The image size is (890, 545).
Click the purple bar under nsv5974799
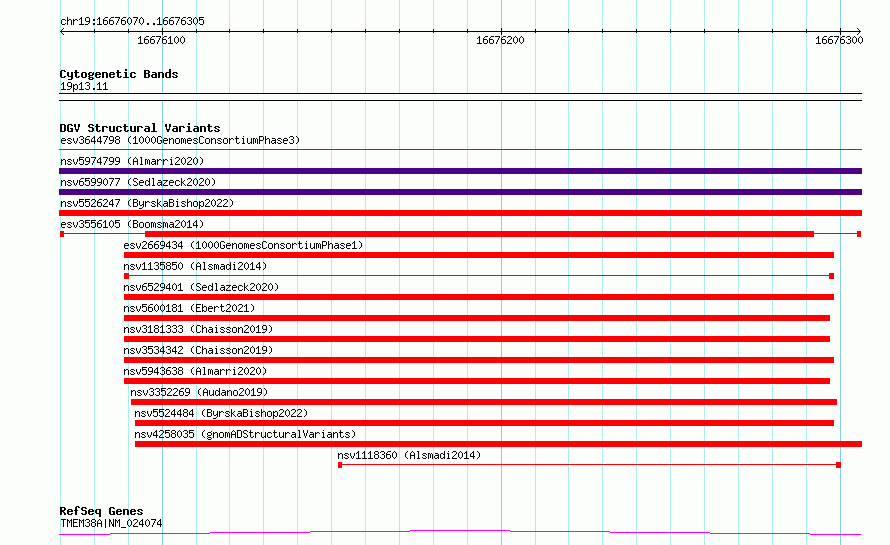[x=460, y=171]
